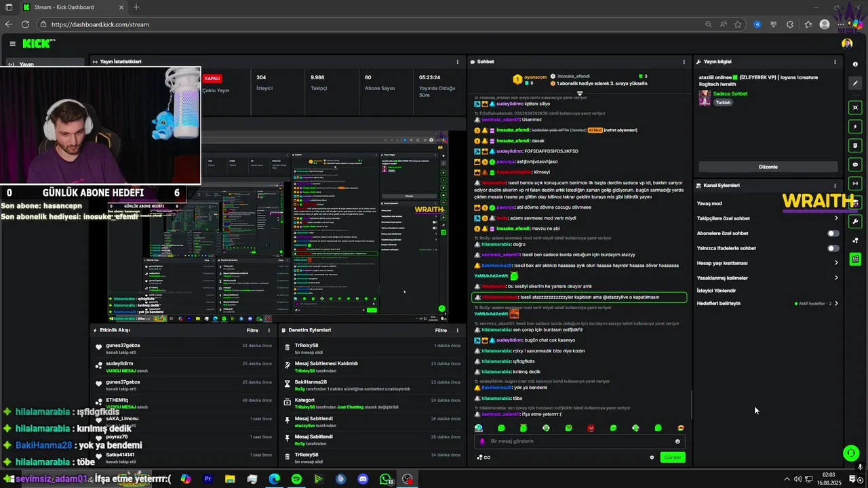This screenshot has height=488, width=868.
Task: Toggle the wrench sidebar widget
Action: [x=855, y=221]
